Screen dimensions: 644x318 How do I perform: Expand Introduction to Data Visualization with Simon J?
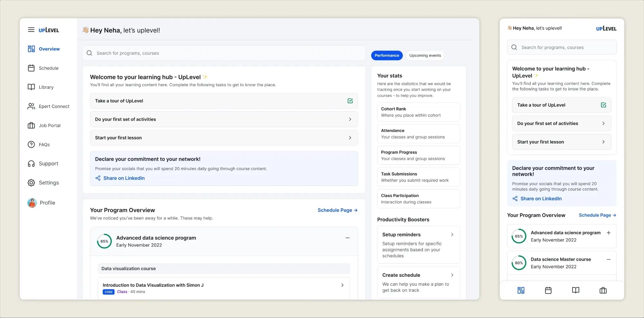coord(342,285)
